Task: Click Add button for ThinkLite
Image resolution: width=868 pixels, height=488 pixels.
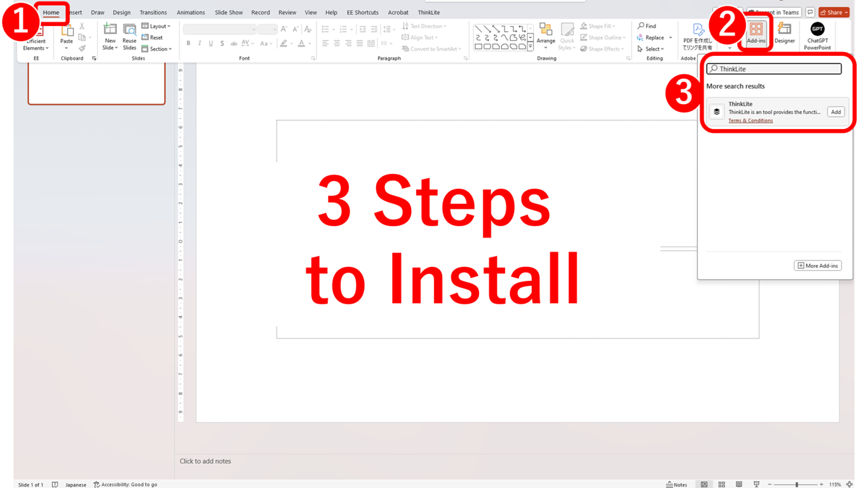Action: (x=836, y=112)
